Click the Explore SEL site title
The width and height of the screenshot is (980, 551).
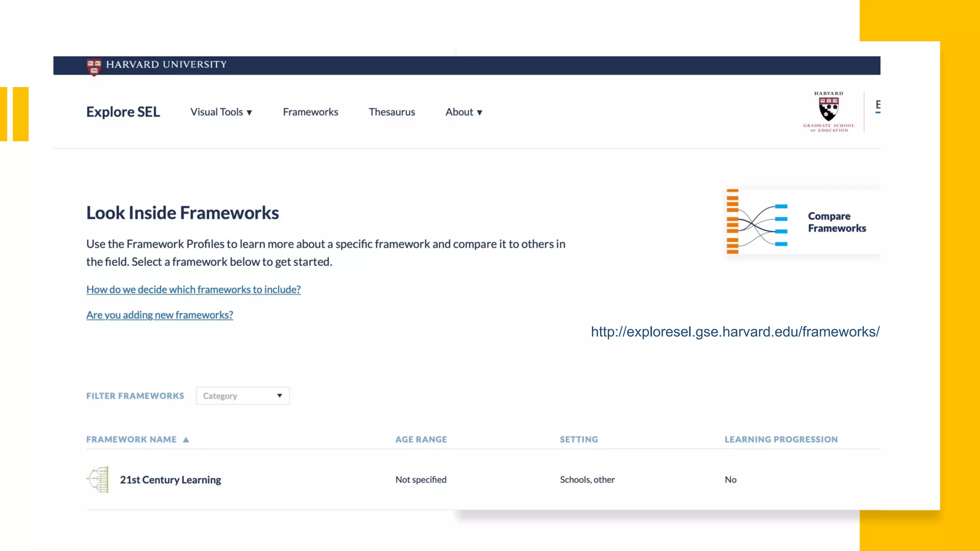(x=123, y=111)
